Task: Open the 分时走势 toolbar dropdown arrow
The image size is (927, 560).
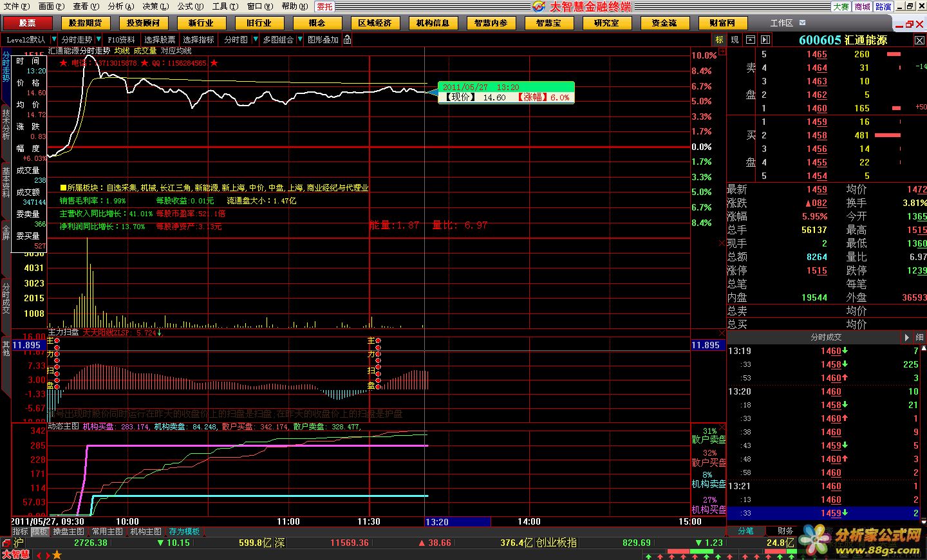Action: click(x=98, y=39)
